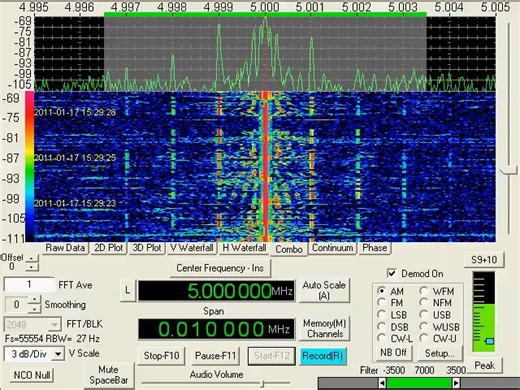
Task: Open the Continuum tab
Action: click(332, 248)
